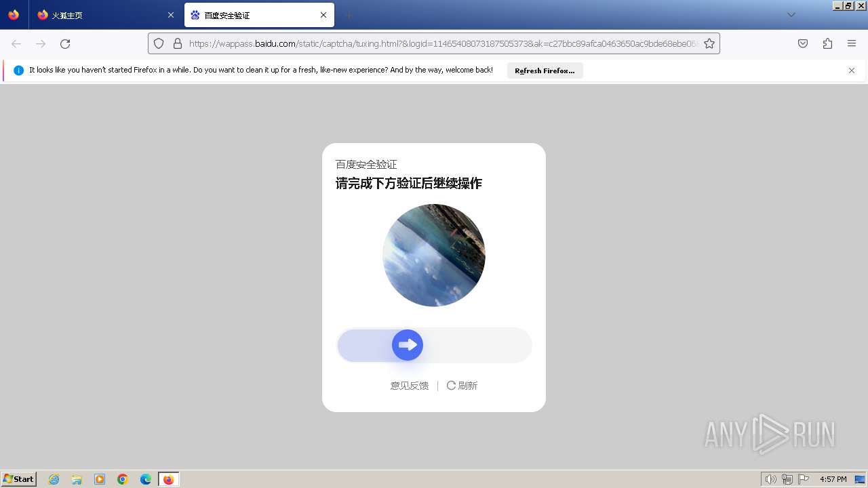Go forward to next page
Image resolution: width=868 pixels, height=488 pixels.
point(41,43)
